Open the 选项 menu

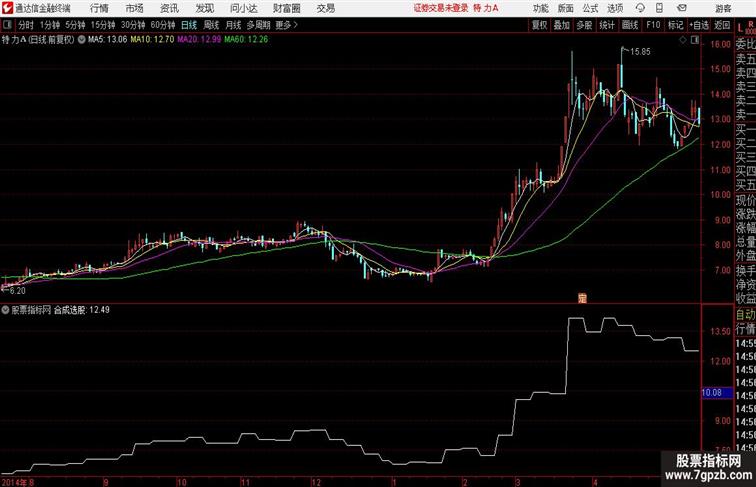pos(615,8)
